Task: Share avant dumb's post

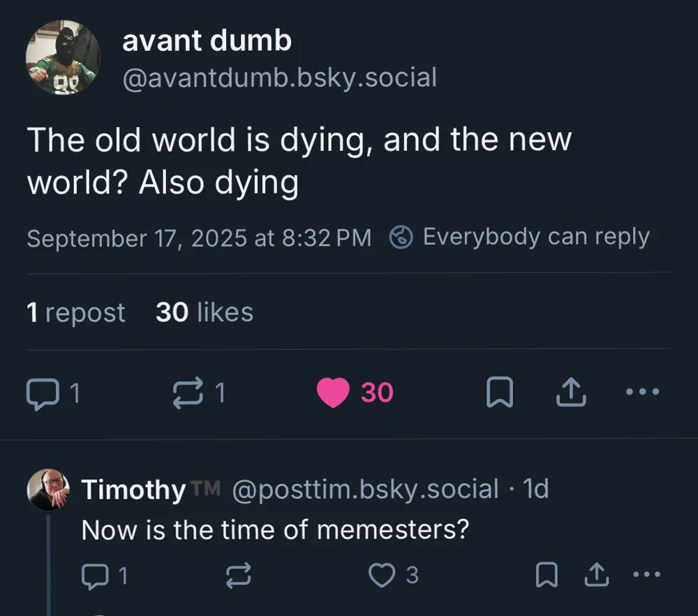Action: (570, 393)
